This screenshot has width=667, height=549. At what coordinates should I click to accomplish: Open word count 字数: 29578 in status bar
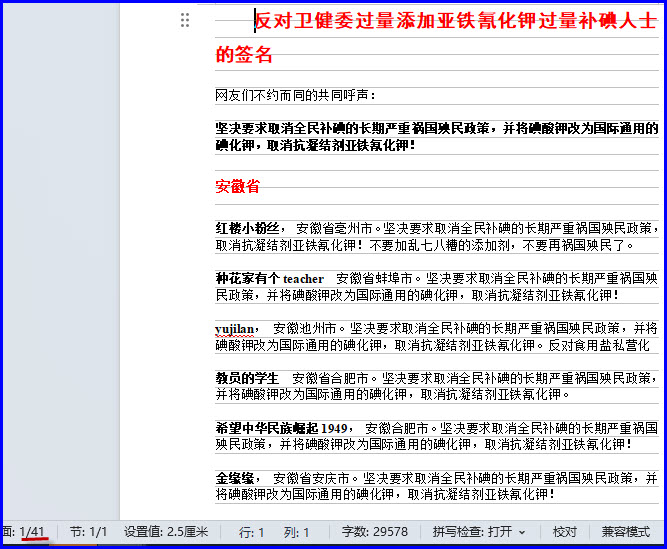(375, 532)
